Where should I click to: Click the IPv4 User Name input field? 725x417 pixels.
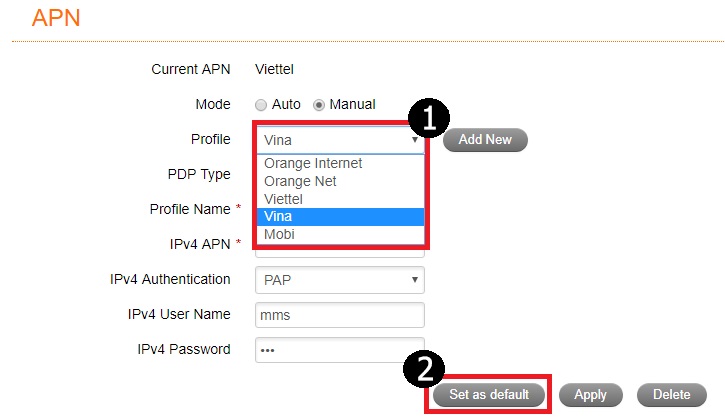[x=340, y=315]
